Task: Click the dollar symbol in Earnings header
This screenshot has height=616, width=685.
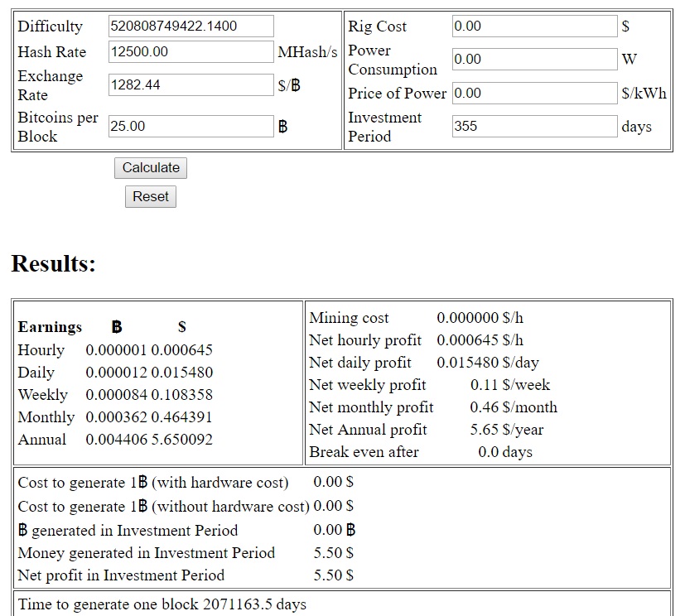Action: (182, 327)
